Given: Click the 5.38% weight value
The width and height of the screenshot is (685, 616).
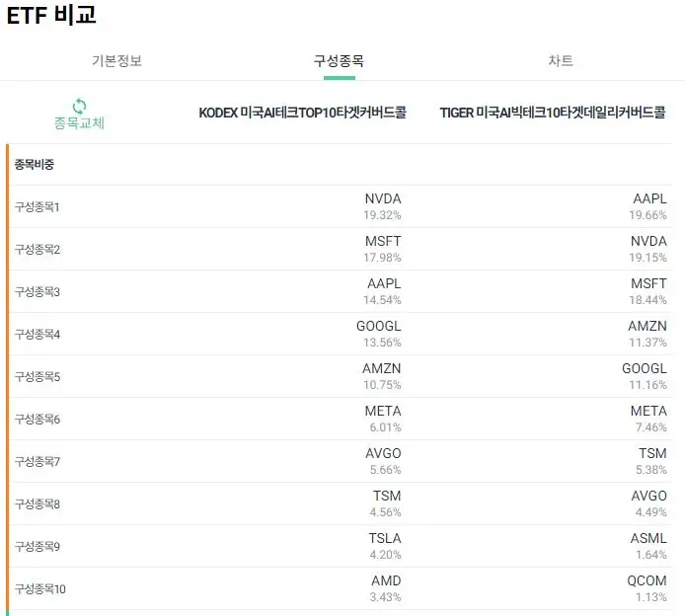Looking at the screenshot, I should click(x=650, y=469).
